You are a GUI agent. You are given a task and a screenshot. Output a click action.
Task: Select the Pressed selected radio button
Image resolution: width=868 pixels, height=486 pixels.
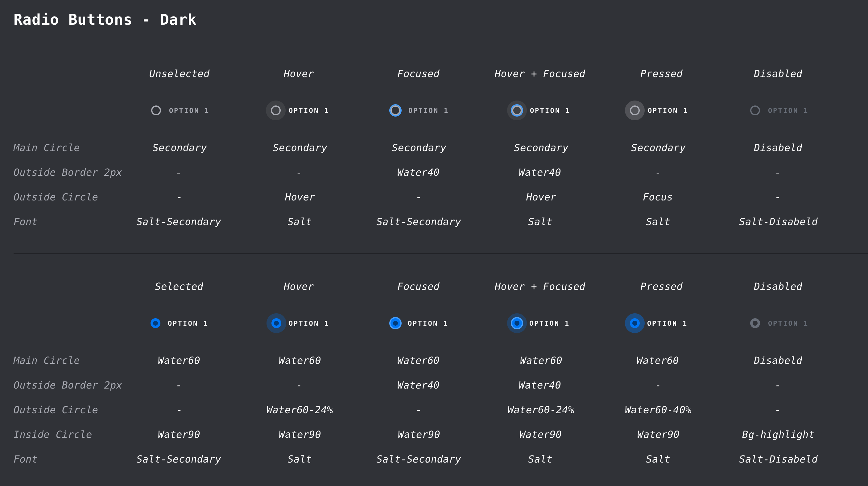click(635, 323)
